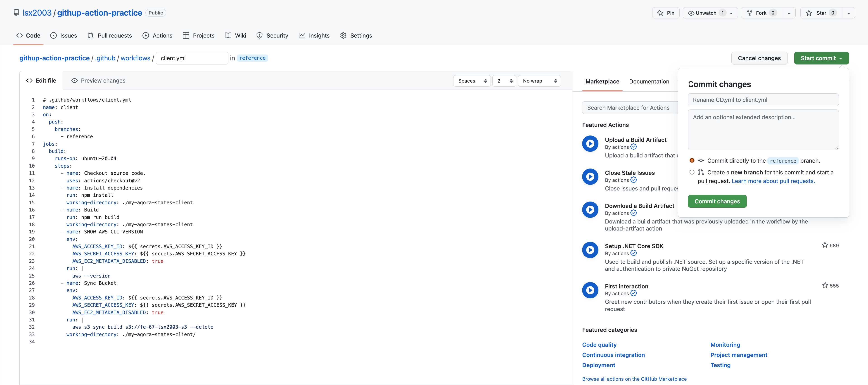Select Commit directly to reference branch radio
Viewport: 868px width, 385px height.
692,160
